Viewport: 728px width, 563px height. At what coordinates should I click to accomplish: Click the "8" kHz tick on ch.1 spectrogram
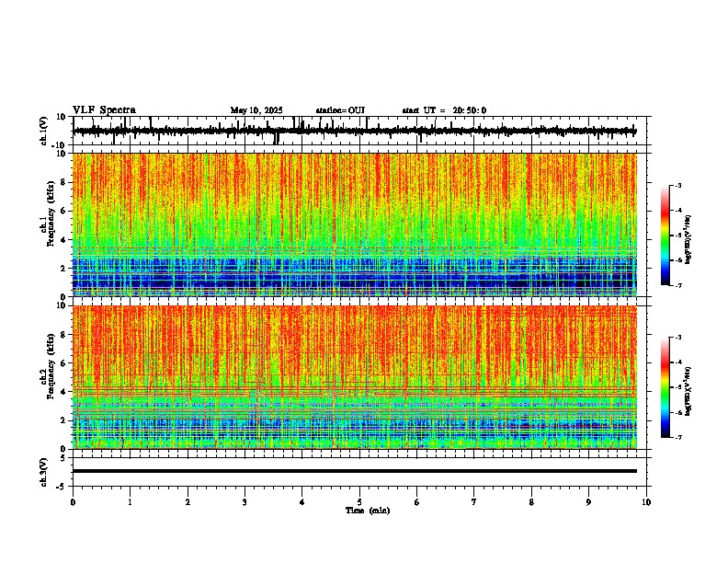pyautogui.click(x=63, y=182)
